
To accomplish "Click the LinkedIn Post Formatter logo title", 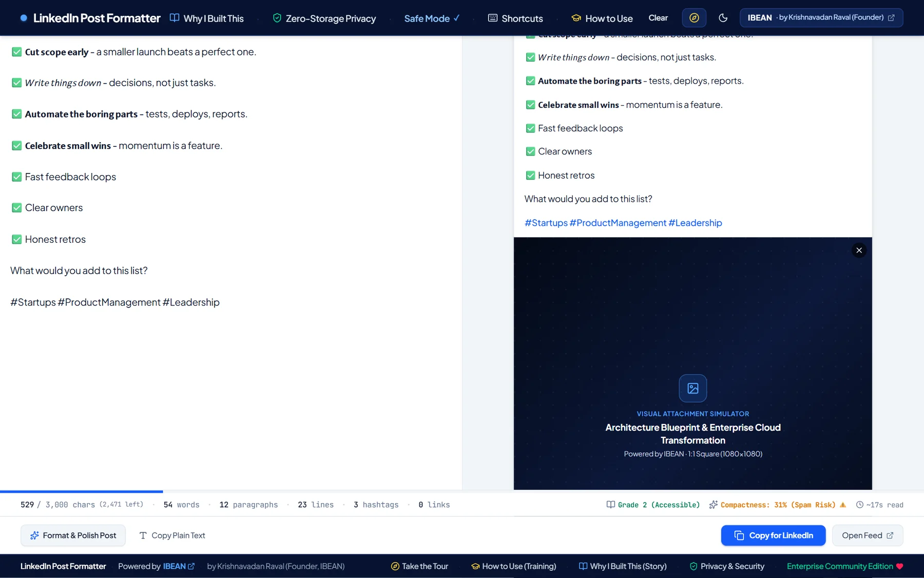I will [97, 18].
